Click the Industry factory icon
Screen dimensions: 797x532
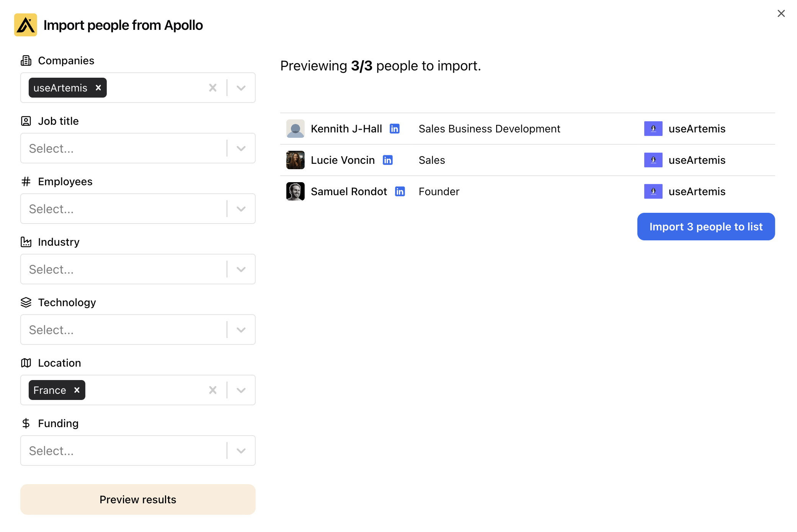pos(26,242)
